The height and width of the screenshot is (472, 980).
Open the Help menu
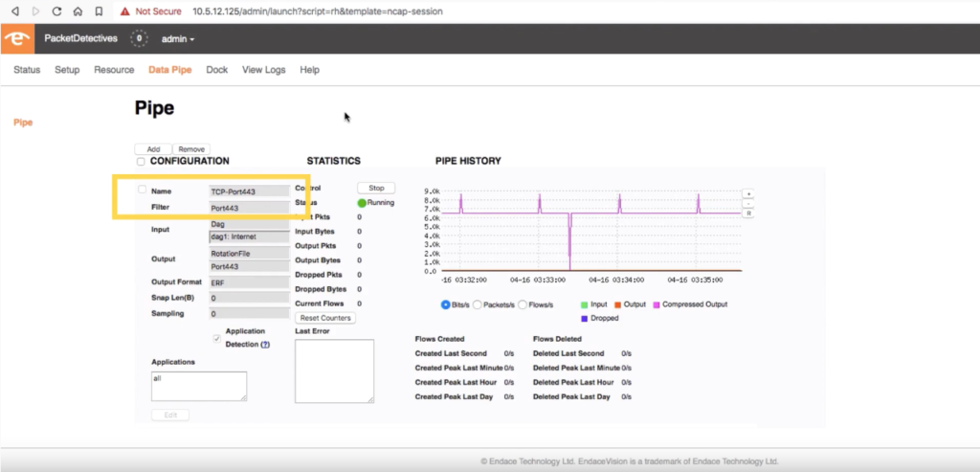(309, 69)
